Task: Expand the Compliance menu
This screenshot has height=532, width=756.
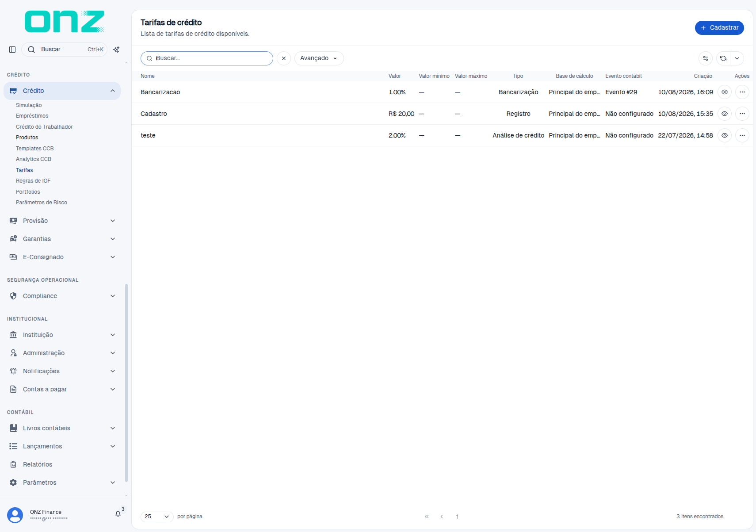Action: [x=62, y=296]
